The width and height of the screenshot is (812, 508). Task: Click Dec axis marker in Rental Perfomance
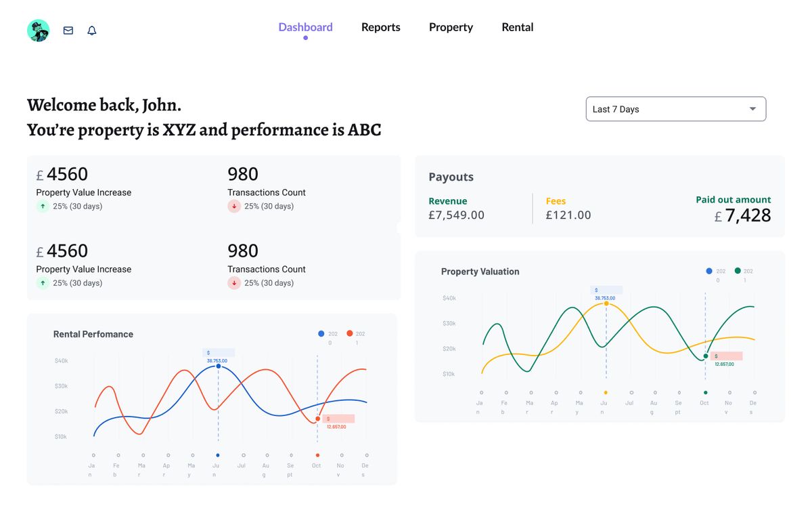[367, 455]
